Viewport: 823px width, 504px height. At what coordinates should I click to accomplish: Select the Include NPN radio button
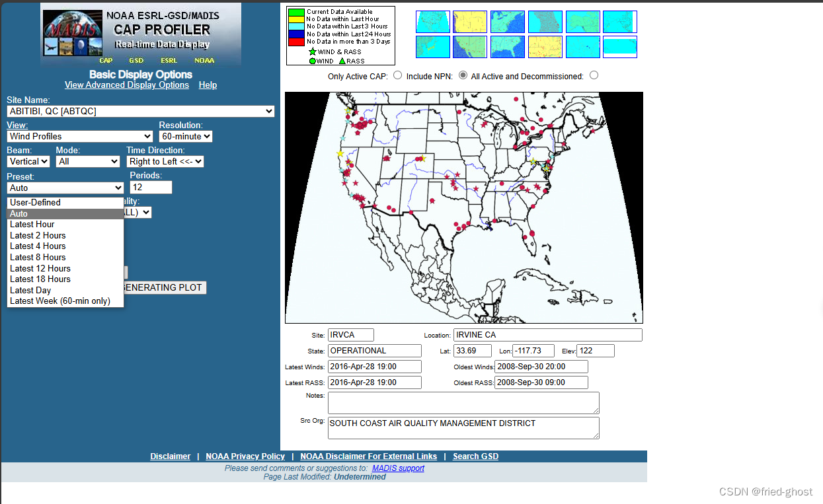pyautogui.click(x=463, y=75)
